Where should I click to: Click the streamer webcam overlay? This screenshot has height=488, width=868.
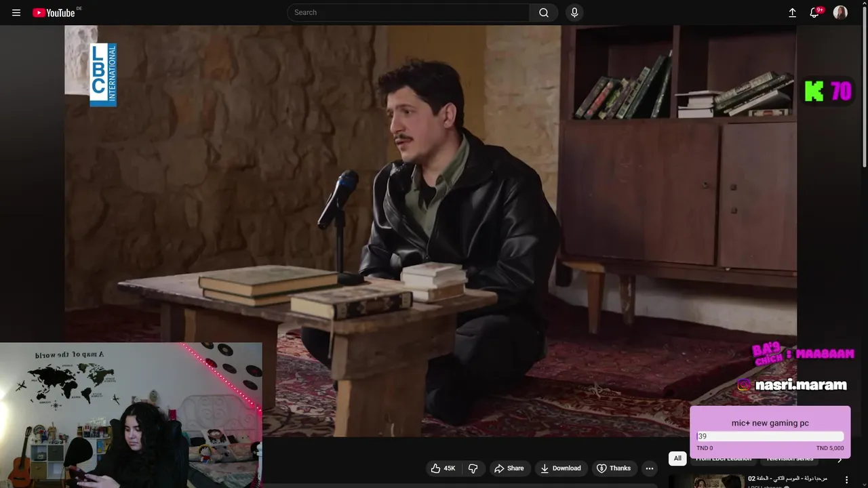[131, 415]
